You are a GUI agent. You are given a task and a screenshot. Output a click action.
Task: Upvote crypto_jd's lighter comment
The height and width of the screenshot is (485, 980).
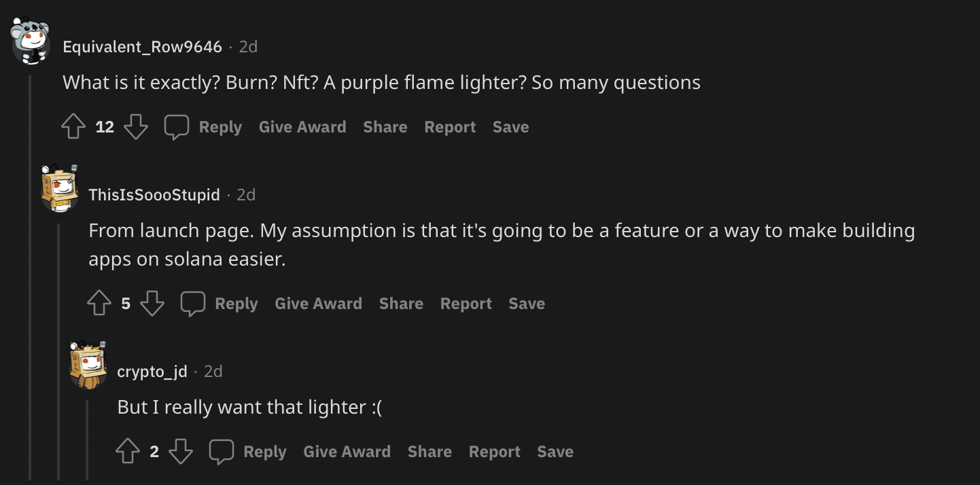(128, 452)
